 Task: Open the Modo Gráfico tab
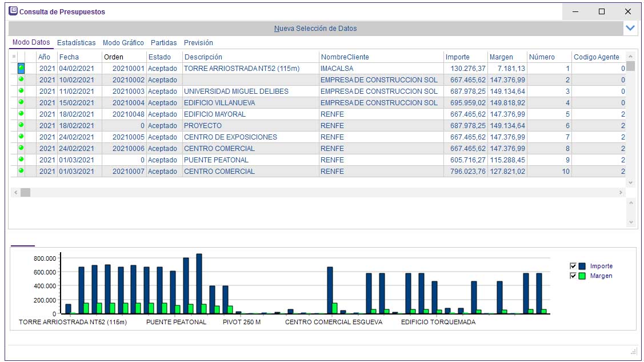click(123, 43)
